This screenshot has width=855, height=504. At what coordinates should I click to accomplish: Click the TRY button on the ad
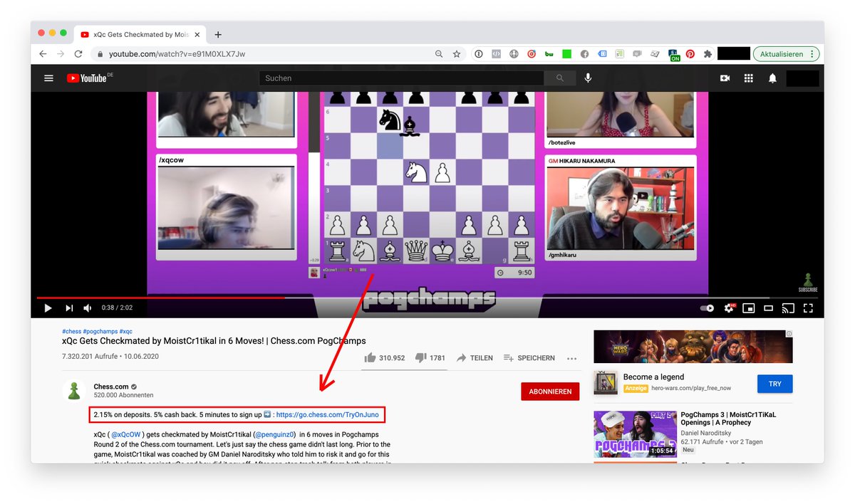click(x=774, y=384)
